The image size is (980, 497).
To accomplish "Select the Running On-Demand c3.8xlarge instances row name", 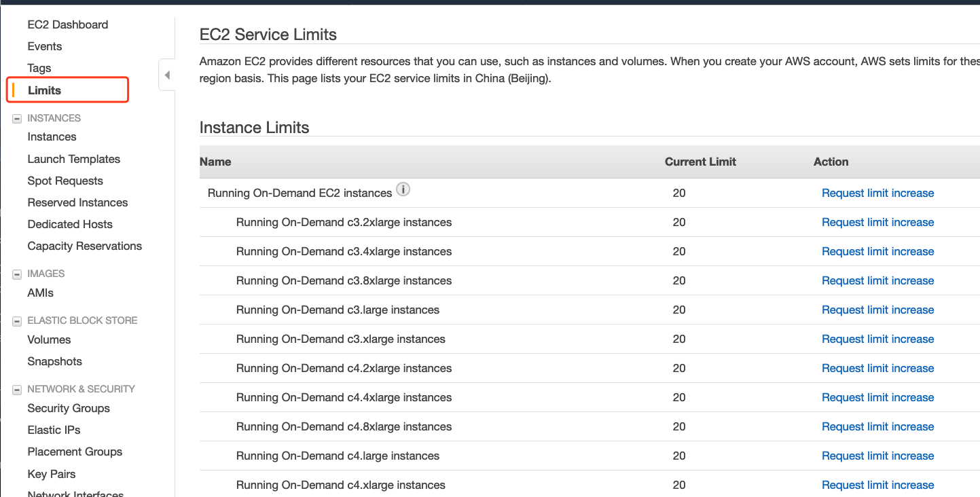I will (x=344, y=280).
